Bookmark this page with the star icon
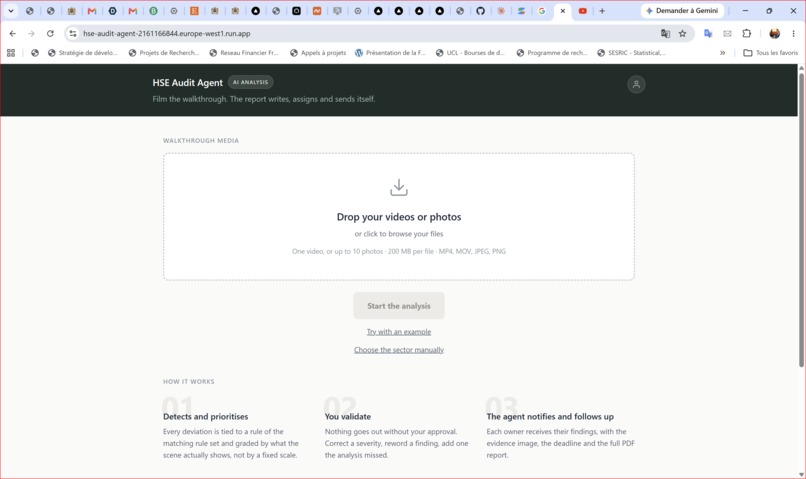The image size is (806, 479). coord(682,33)
